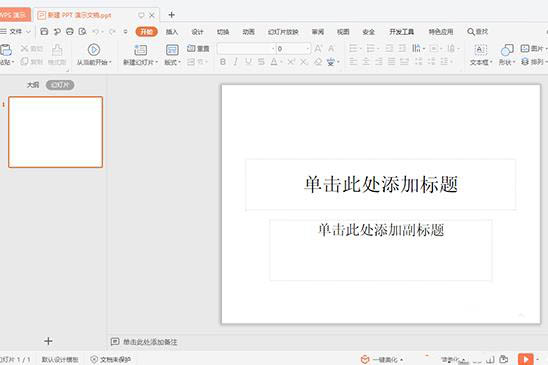Toggle align text right

(x=379, y=62)
